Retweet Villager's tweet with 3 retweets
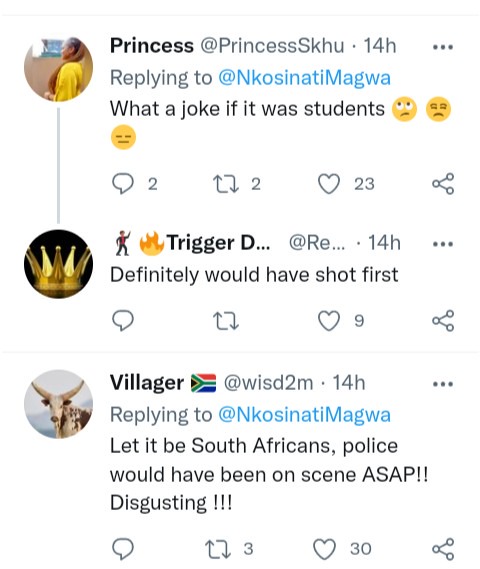This screenshot has height=569, width=480. click(x=218, y=549)
